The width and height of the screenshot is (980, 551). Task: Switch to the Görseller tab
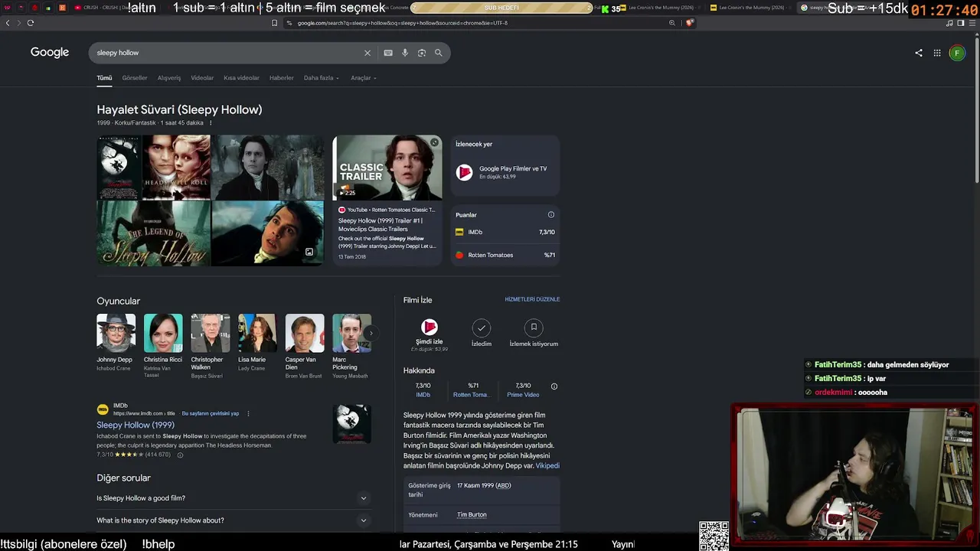point(135,78)
